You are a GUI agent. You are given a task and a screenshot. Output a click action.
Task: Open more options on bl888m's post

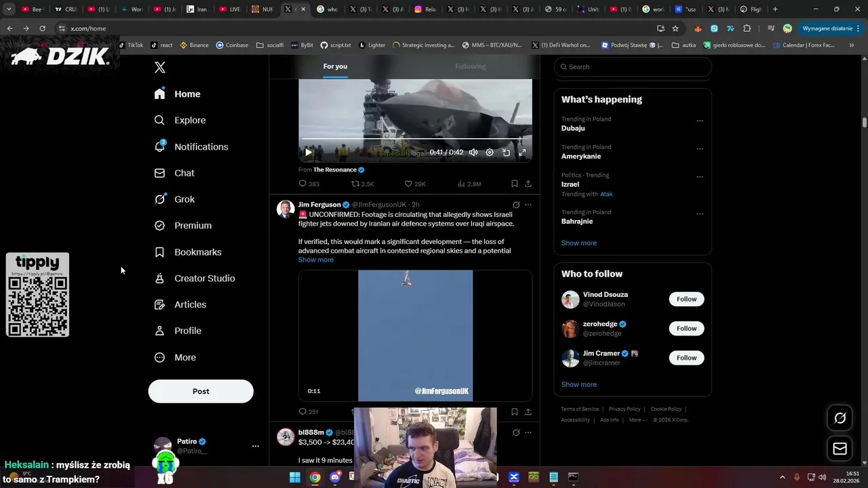point(528,432)
